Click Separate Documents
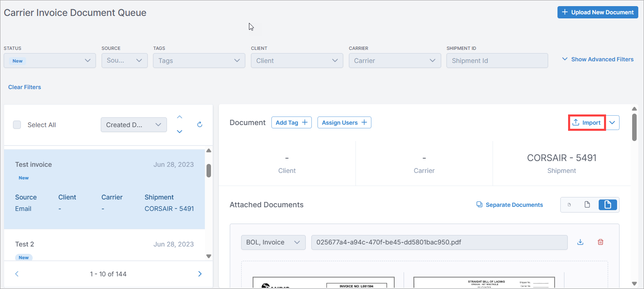The height and width of the screenshot is (289, 644). tap(510, 205)
